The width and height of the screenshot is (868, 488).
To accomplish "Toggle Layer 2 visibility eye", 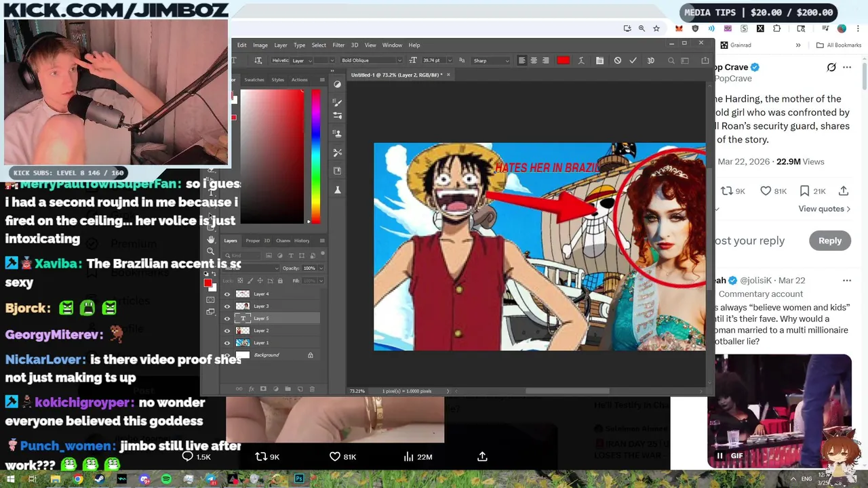I will tap(227, 331).
